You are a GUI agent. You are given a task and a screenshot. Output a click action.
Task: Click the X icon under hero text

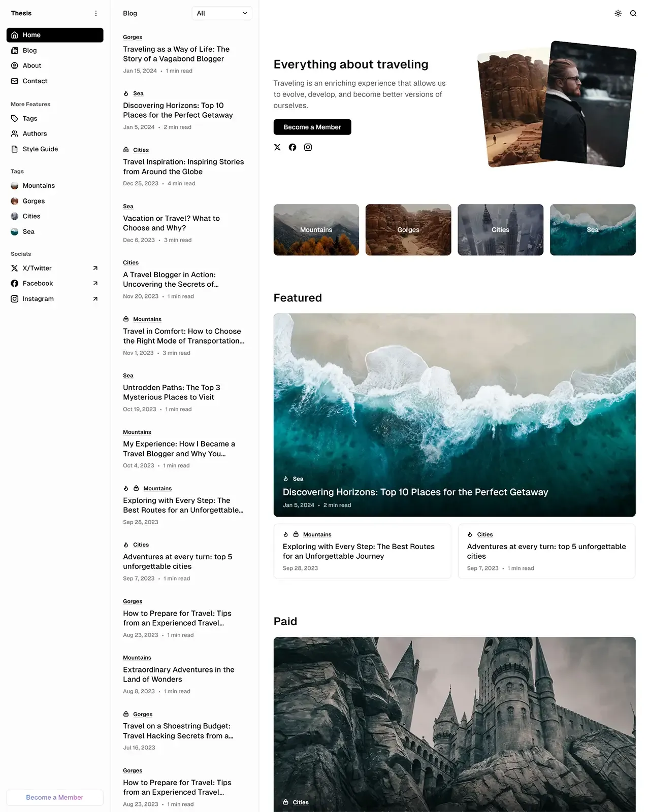[277, 148]
